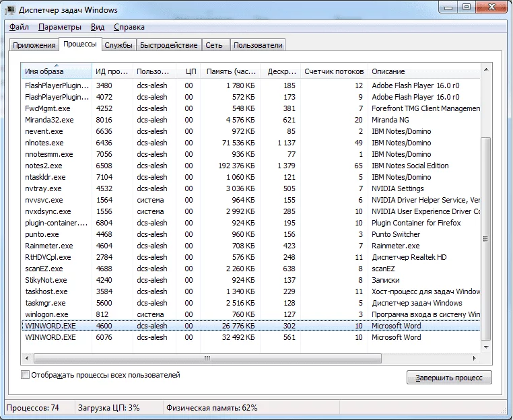Enable "Отображать процессы всех пользователей" checkbox
The height and width of the screenshot is (420, 513).
(x=26, y=375)
